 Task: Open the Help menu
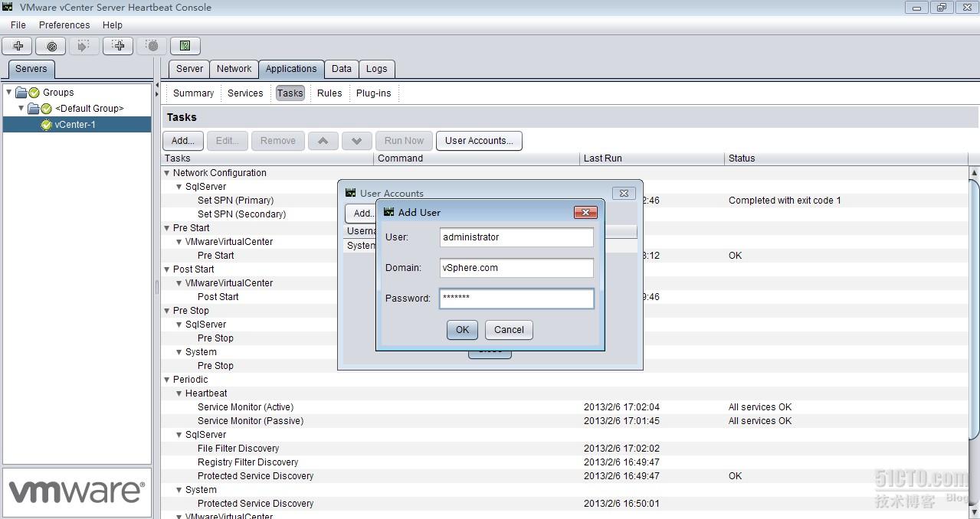[x=113, y=25]
